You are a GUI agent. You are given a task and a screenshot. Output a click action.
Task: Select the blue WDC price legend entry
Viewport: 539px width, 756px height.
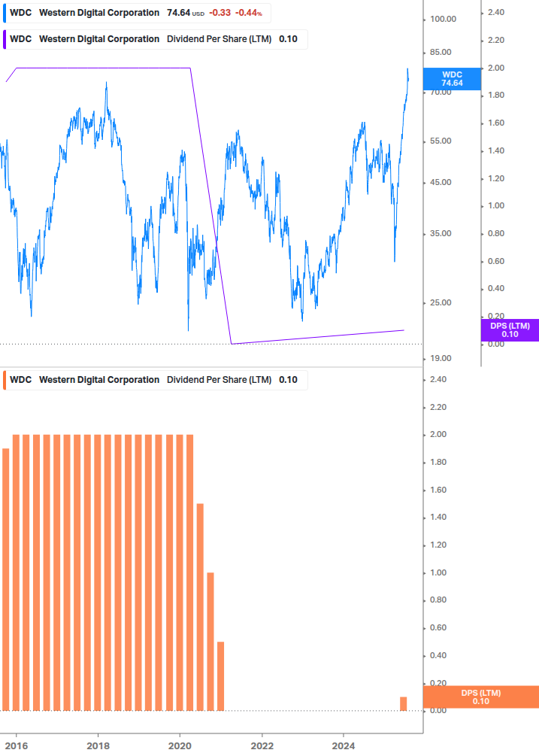(x=137, y=13)
